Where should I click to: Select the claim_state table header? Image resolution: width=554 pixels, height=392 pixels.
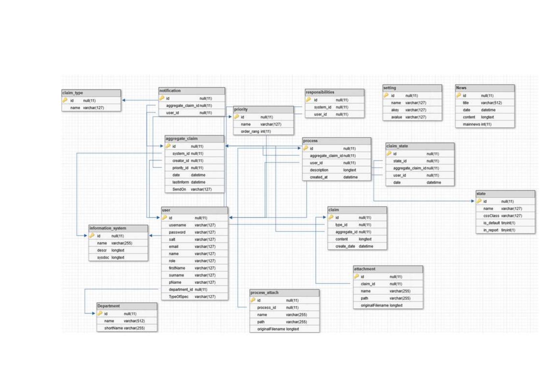point(420,146)
